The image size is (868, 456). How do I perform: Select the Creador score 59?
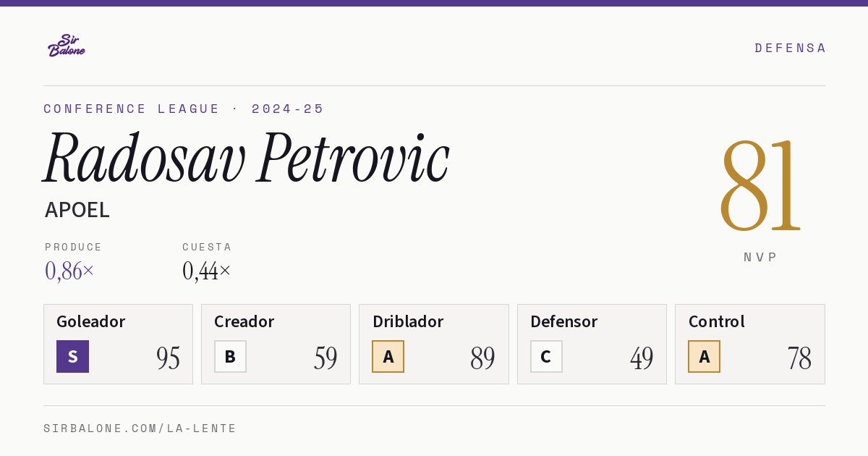(x=325, y=358)
